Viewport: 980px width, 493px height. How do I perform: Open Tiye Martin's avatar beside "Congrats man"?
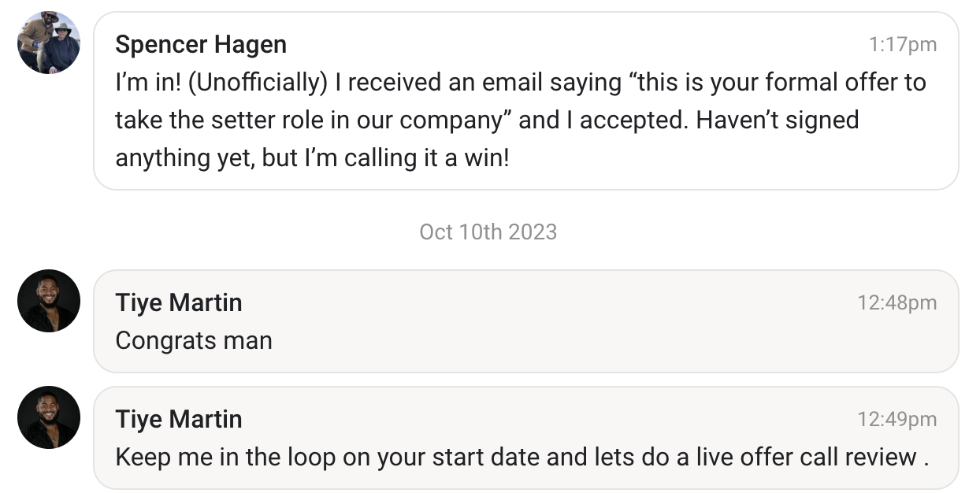tap(49, 301)
